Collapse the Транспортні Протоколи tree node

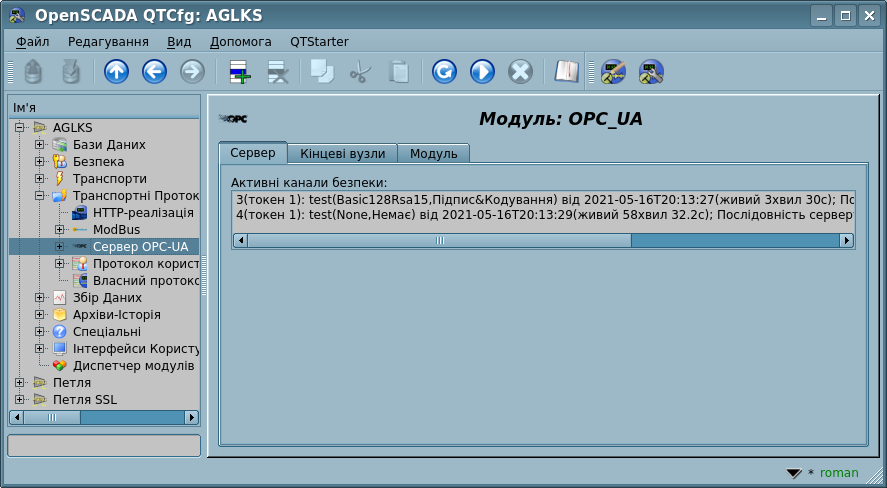[x=40, y=196]
